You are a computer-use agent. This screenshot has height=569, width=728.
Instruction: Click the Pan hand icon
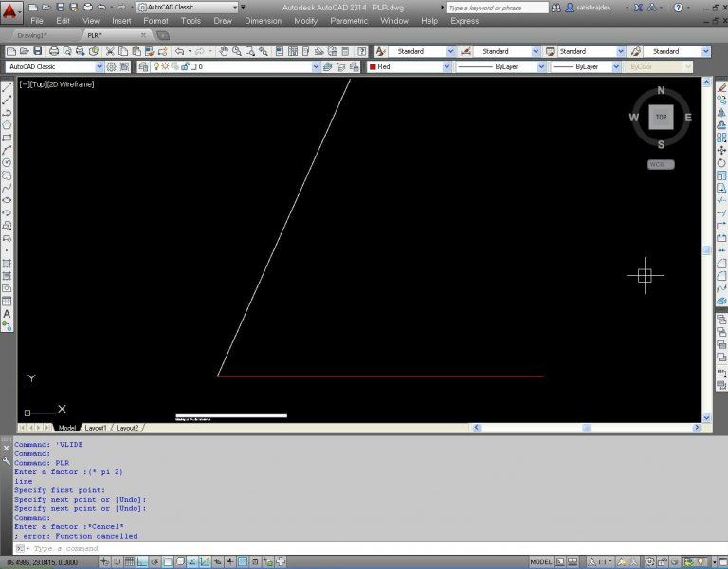pyautogui.click(x=224, y=51)
